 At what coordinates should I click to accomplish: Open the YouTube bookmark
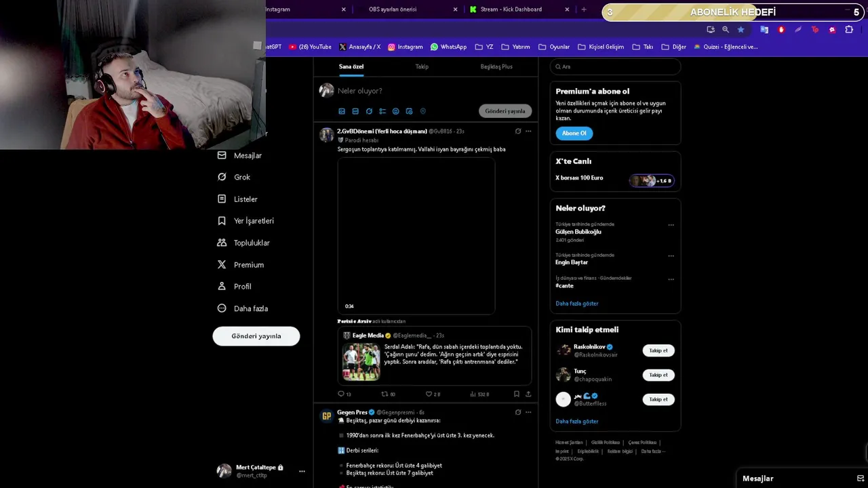click(x=311, y=47)
